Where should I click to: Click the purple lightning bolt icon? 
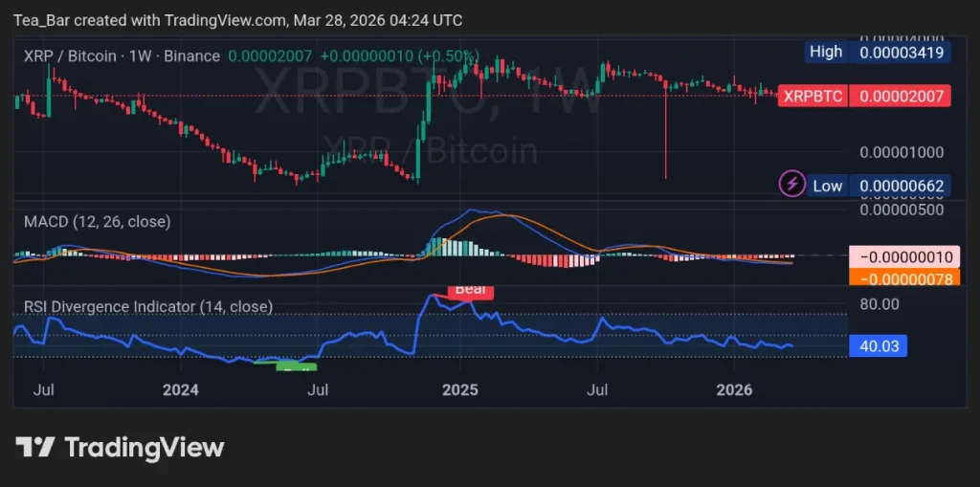pyautogui.click(x=791, y=185)
